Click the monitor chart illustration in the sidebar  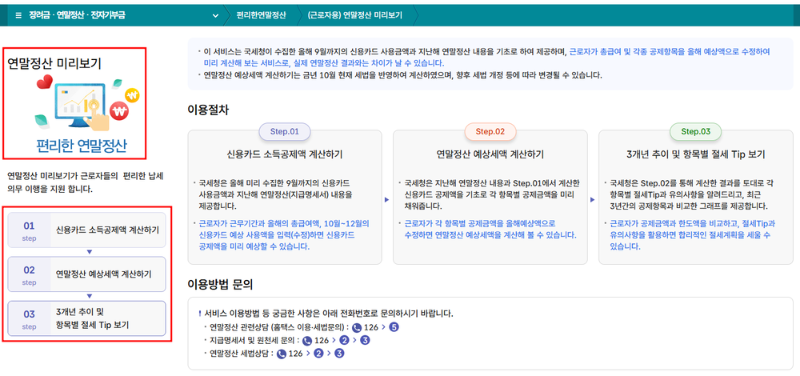[79, 106]
